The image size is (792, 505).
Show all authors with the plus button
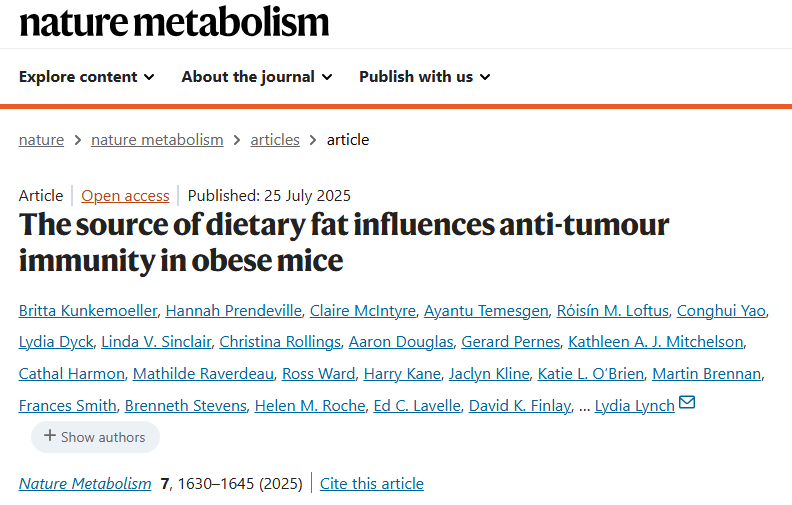tap(95, 437)
